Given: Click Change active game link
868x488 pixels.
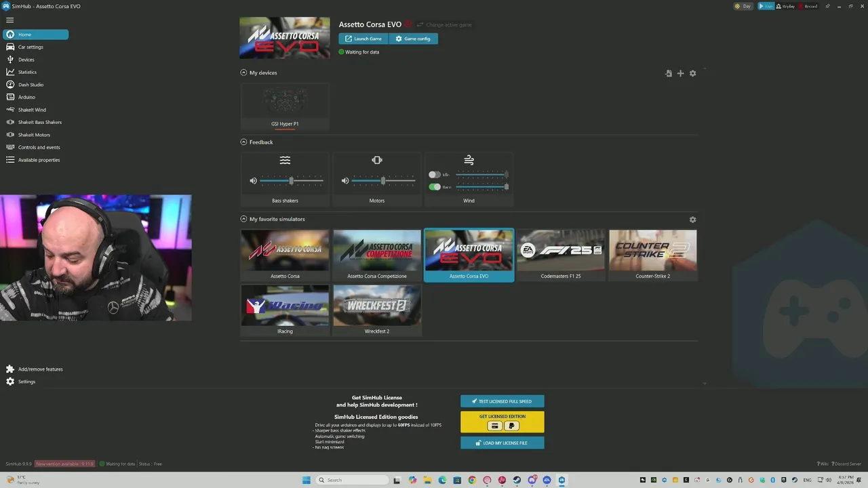Looking at the screenshot, I should coord(444,25).
